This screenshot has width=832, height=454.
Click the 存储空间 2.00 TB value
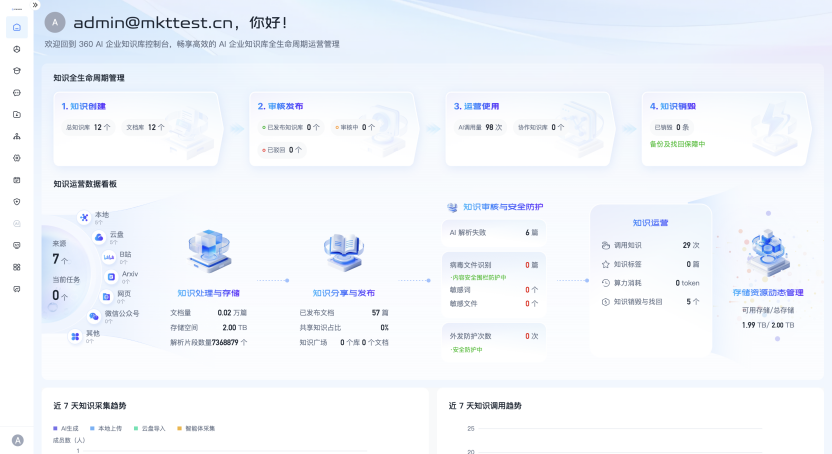(235, 328)
